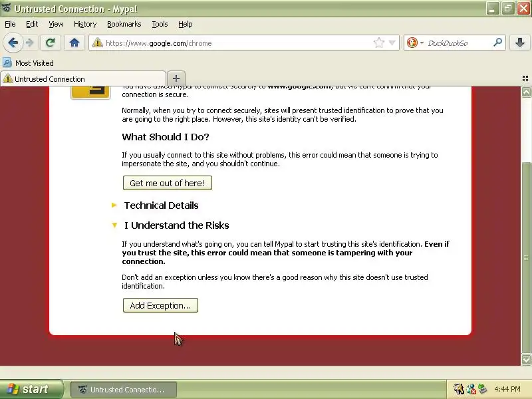Click the Get me out of here! button
532x399 pixels.
168,183
